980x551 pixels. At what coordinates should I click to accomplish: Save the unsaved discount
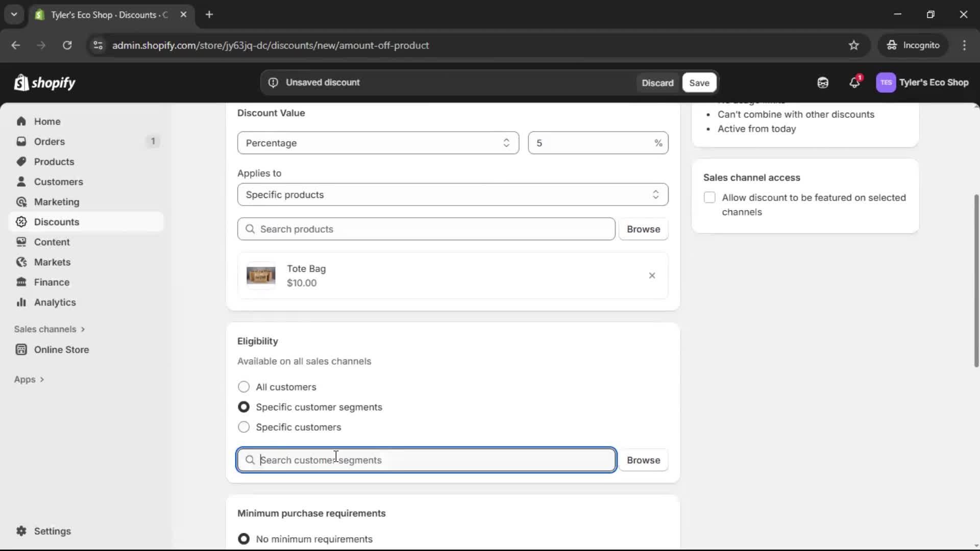[x=699, y=83]
